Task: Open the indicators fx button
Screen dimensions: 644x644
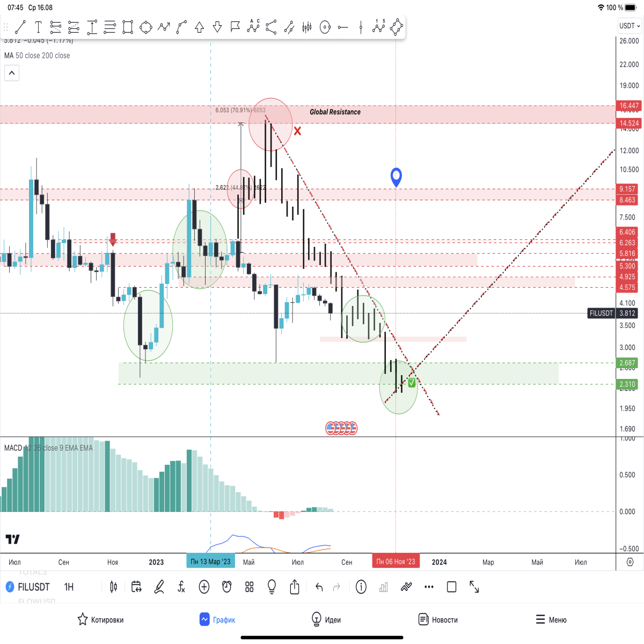Action: click(181, 587)
